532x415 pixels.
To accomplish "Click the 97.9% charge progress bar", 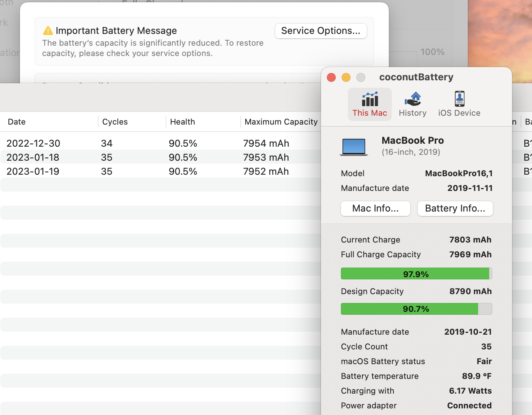I will click(416, 274).
